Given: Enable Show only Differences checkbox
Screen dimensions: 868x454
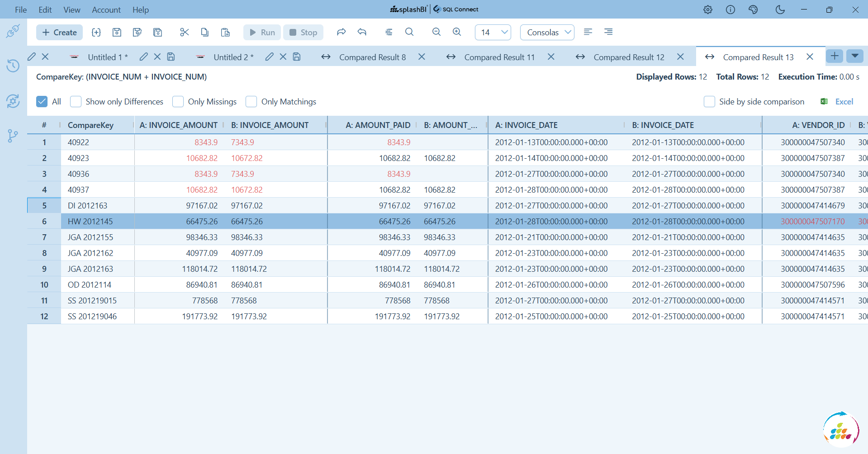Looking at the screenshot, I should pyautogui.click(x=76, y=101).
